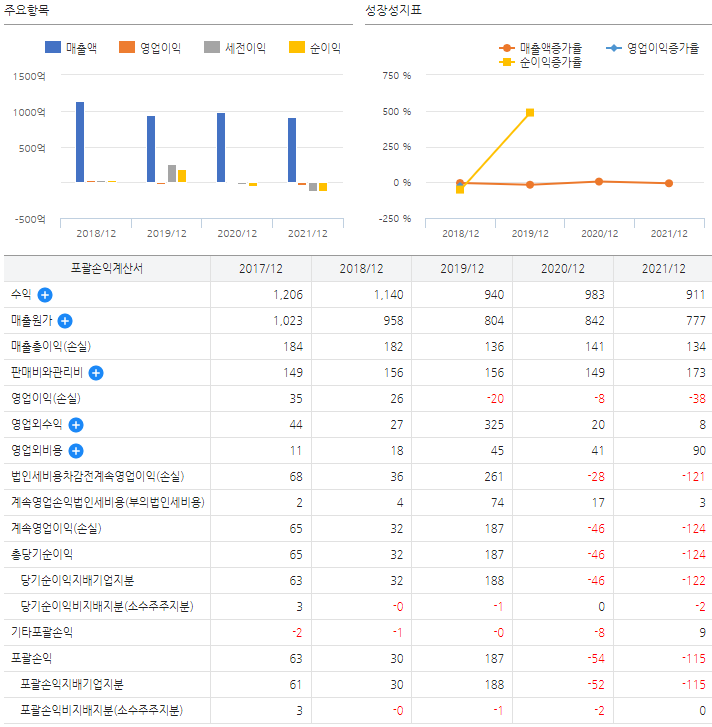Click the 2021/12 매출액 blue bar
Image resolution: width=712 pixels, height=727 pixels.
pyautogui.click(x=292, y=150)
